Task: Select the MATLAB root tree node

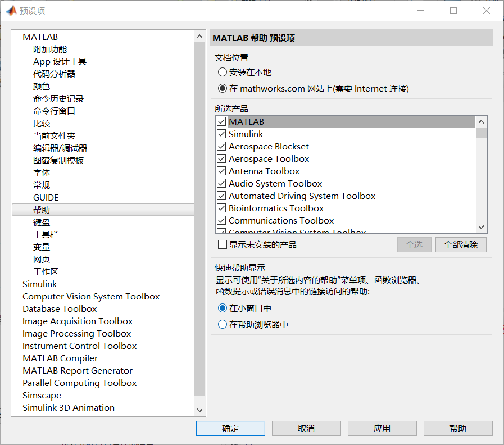Action: [40, 37]
